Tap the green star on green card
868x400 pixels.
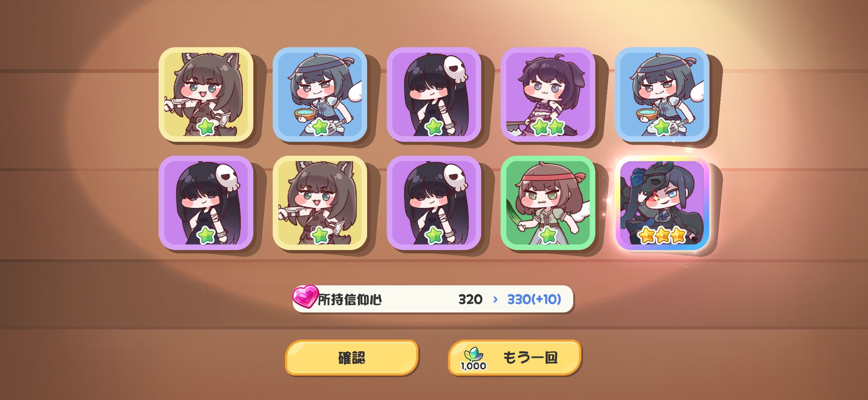coord(548,235)
